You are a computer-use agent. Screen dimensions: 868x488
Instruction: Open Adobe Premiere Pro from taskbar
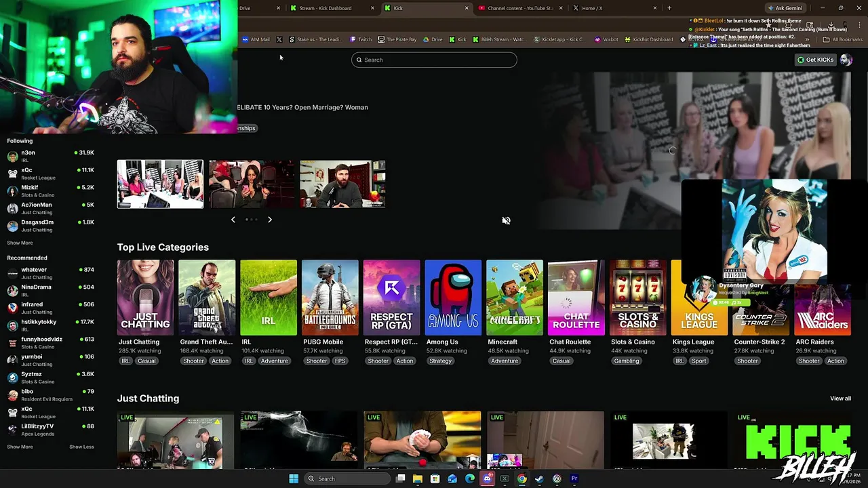tap(574, 479)
